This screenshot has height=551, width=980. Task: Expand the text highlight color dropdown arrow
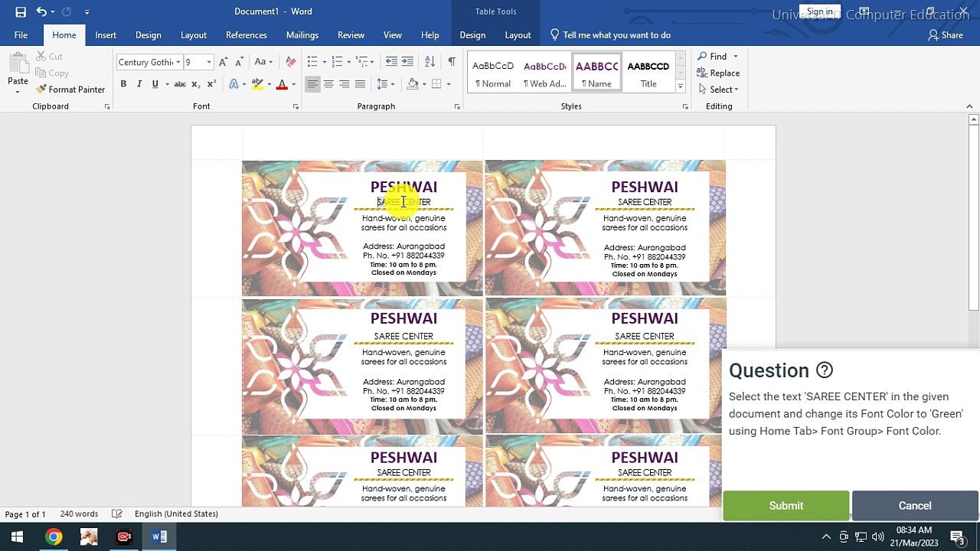point(269,84)
